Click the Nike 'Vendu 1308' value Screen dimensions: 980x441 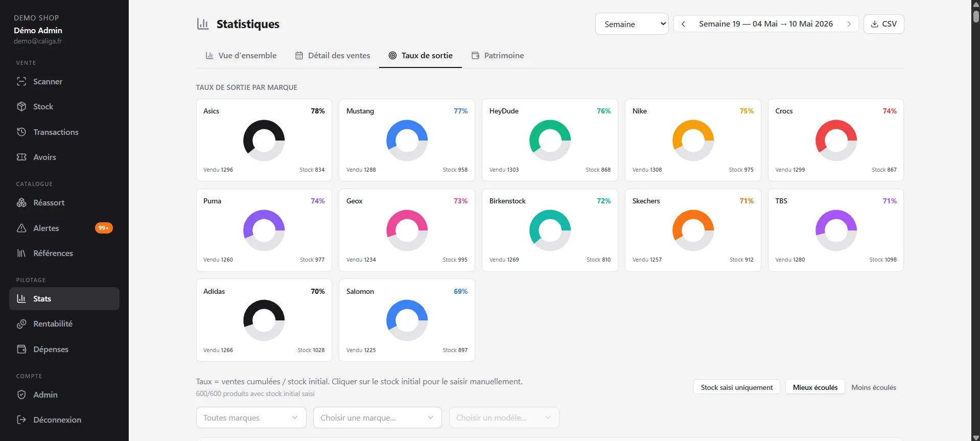(647, 170)
